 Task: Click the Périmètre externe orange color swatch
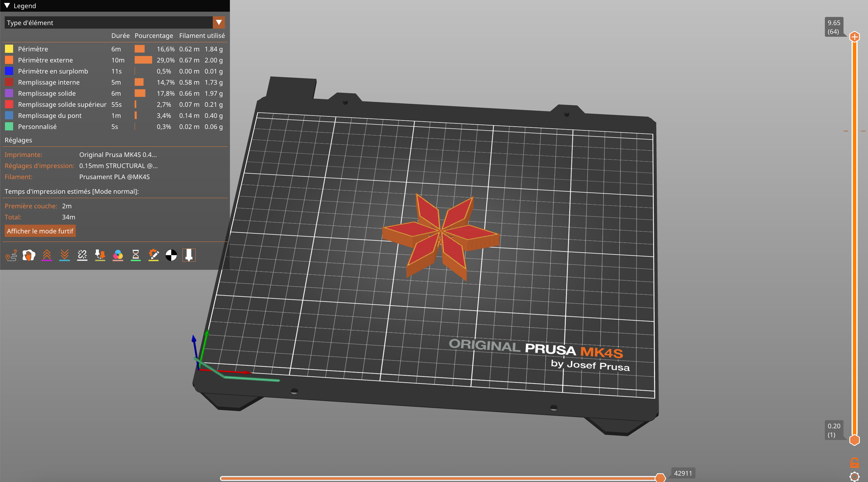pos(9,60)
